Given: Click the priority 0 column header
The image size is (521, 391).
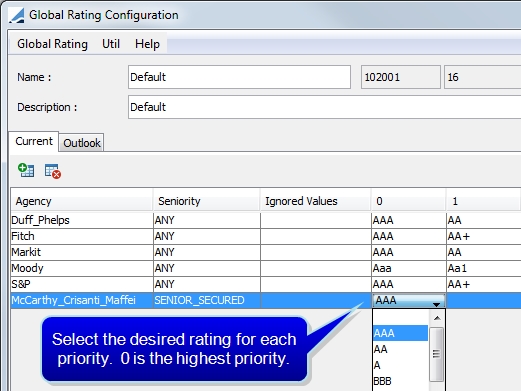Looking at the screenshot, I should point(409,201).
